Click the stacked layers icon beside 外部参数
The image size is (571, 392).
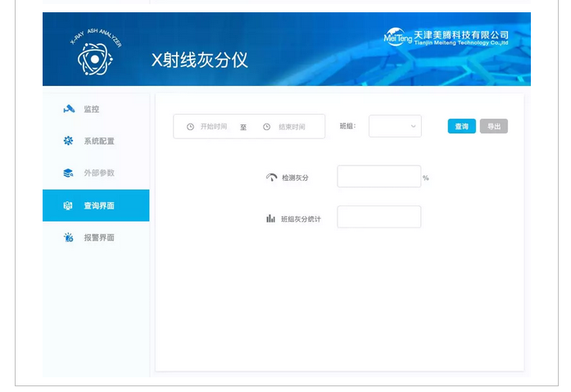[x=68, y=173]
